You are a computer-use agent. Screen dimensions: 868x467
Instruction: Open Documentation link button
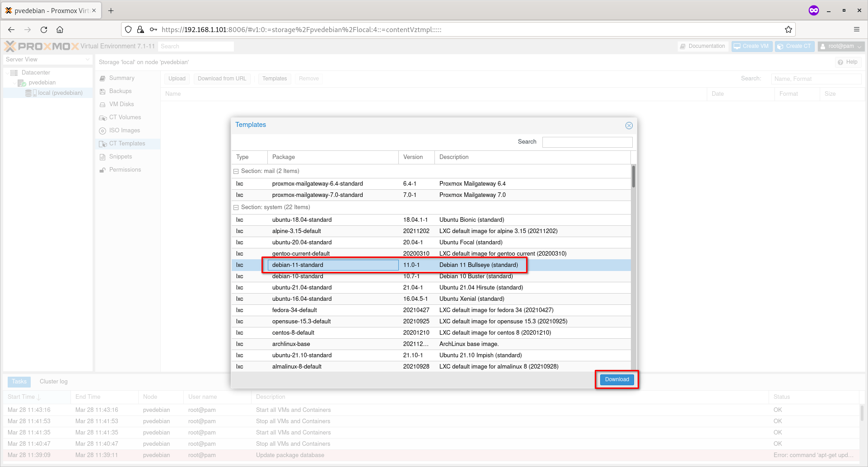(x=703, y=47)
